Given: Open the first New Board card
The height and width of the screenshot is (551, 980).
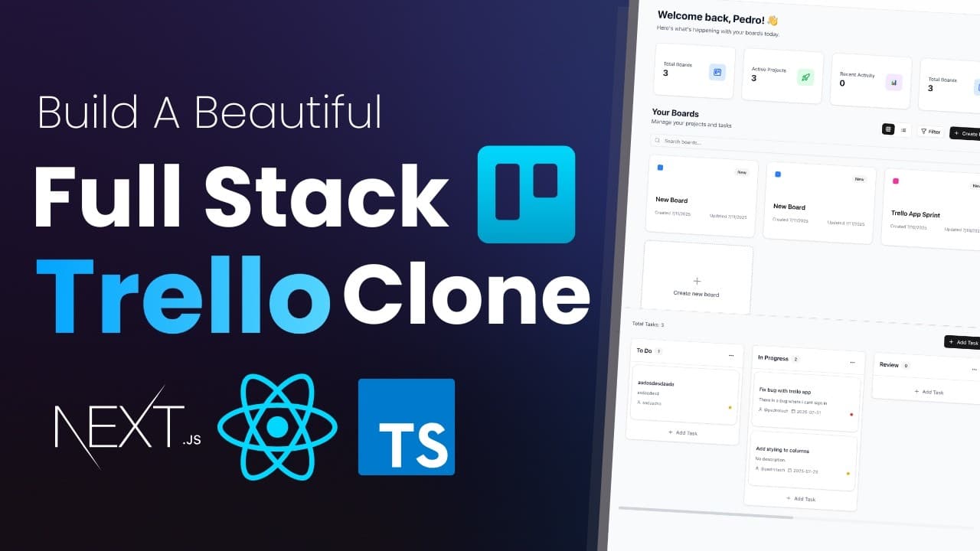Looking at the screenshot, I should [702, 194].
